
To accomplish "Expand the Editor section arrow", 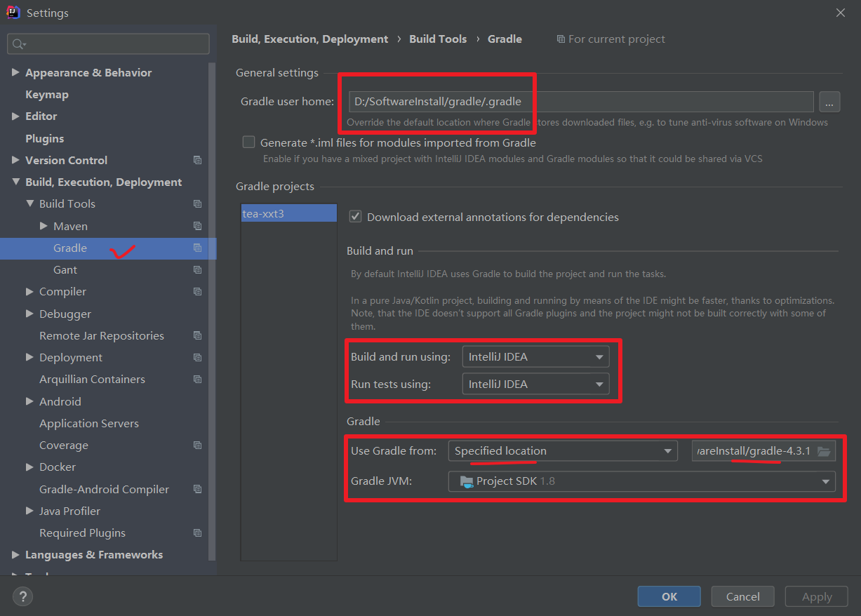I will click(x=15, y=116).
